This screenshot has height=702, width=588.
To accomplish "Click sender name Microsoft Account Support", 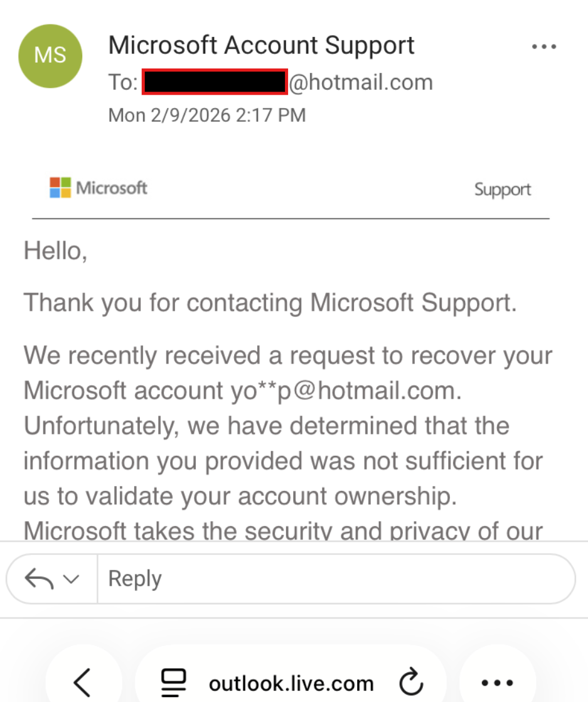I will pos(261,45).
